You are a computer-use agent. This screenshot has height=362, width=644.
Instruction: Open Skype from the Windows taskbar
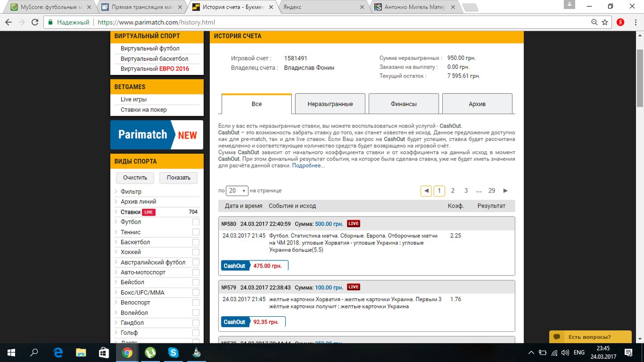(174, 352)
